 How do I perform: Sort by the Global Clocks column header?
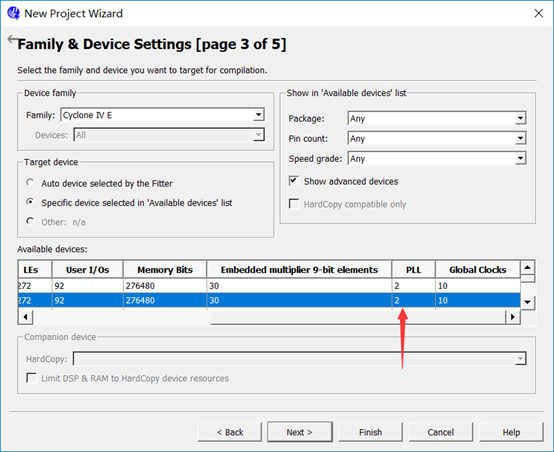(478, 270)
